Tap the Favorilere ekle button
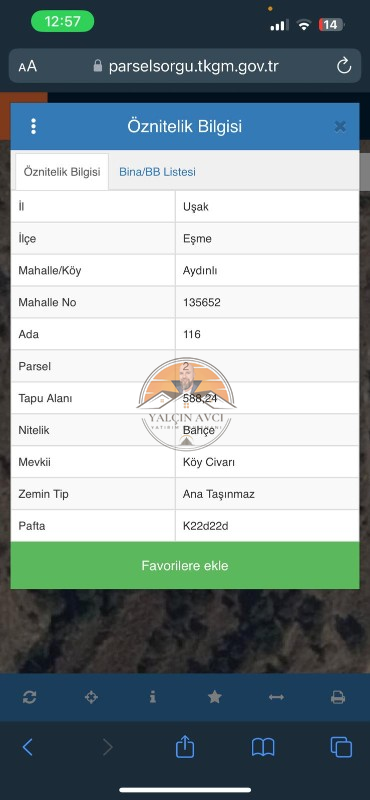This screenshot has width=370, height=800. pos(185,565)
